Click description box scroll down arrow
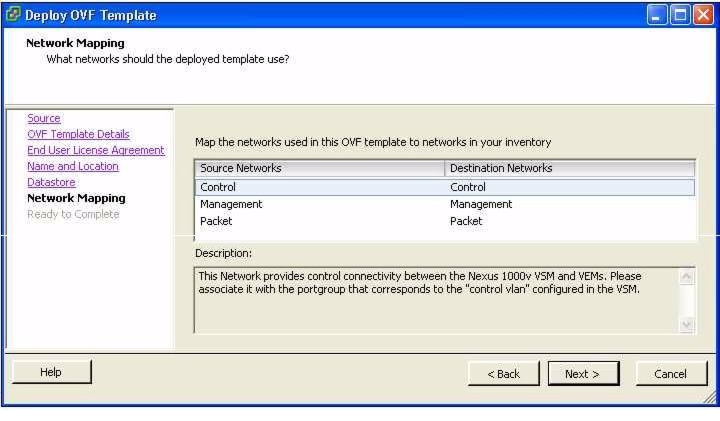Screen dimensions: 720x421 (x=686, y=325)
